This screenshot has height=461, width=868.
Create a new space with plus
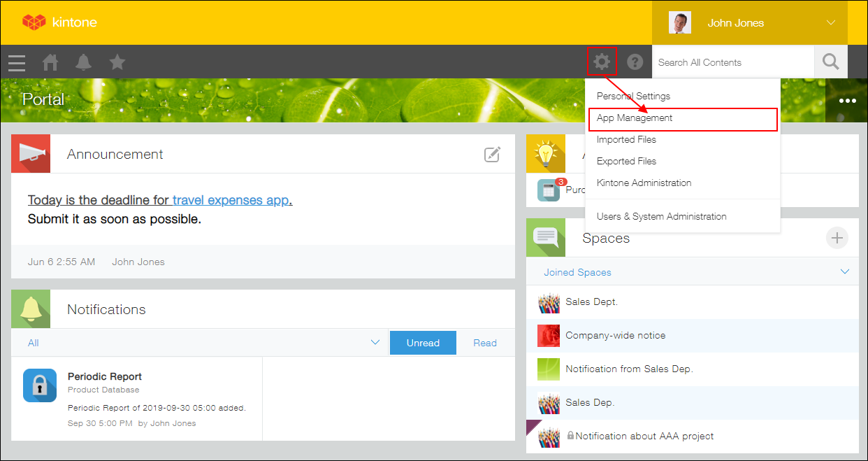(x=837, y=238)
